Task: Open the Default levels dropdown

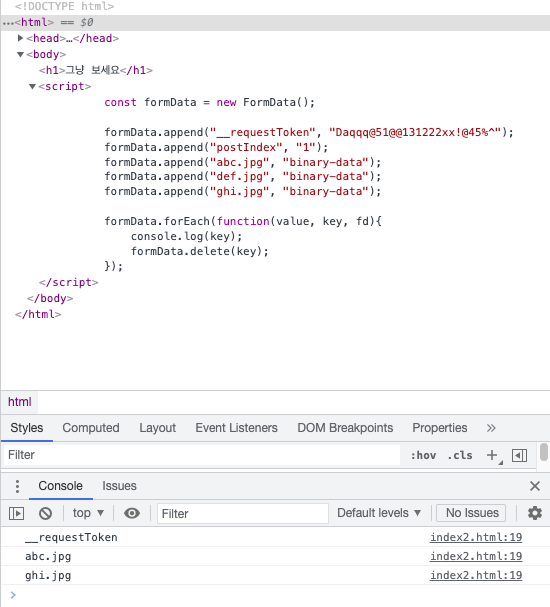Action: click(379, 513)
